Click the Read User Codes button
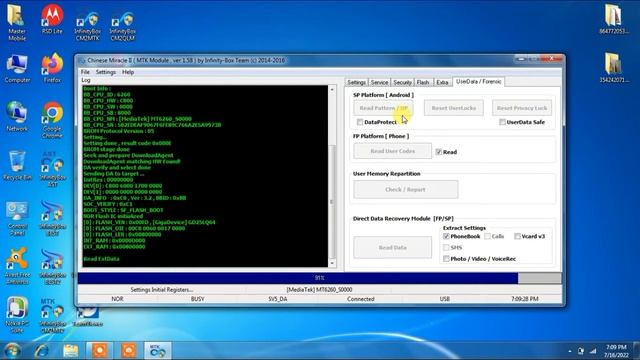 click(392, 151)
